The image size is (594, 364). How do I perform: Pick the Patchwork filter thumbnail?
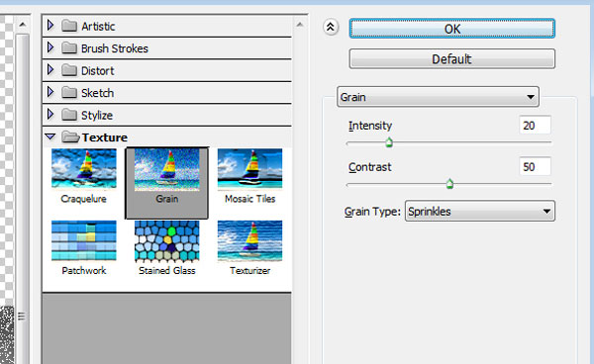coord(84,240)
